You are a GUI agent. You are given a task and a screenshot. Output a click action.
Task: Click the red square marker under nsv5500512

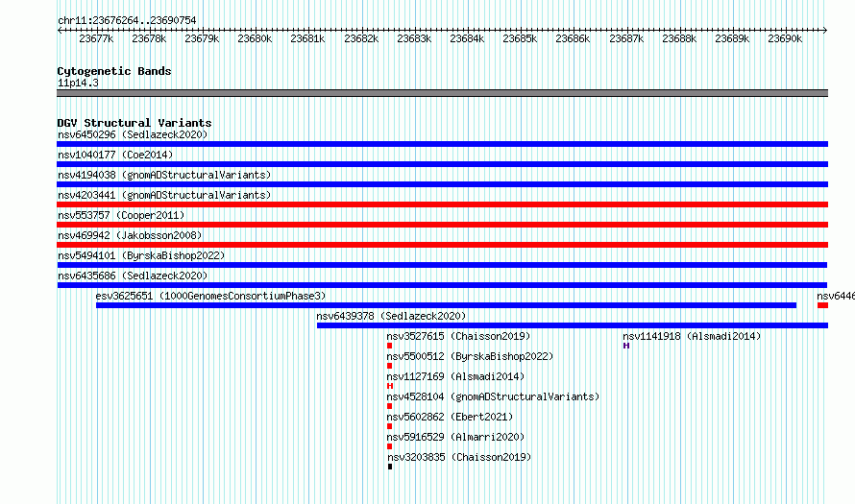pyautogui.click(x=389, y=366)
